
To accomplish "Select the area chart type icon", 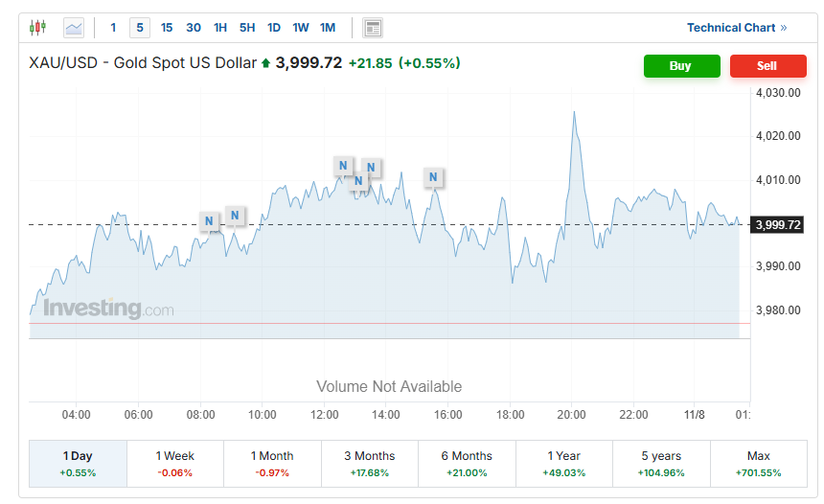I will click(74, 28).
